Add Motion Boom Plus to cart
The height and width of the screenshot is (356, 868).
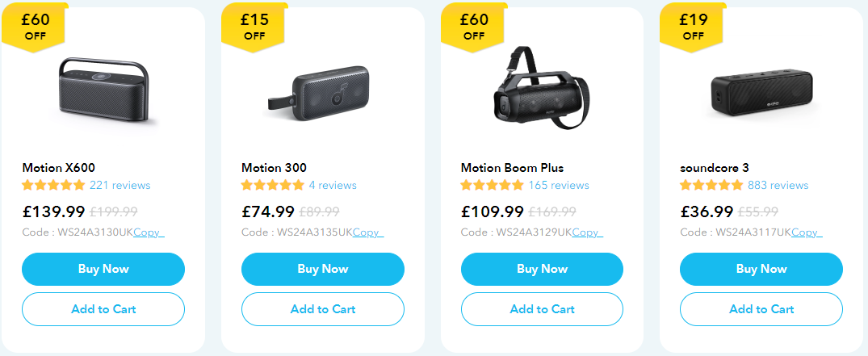click(542, 309)
